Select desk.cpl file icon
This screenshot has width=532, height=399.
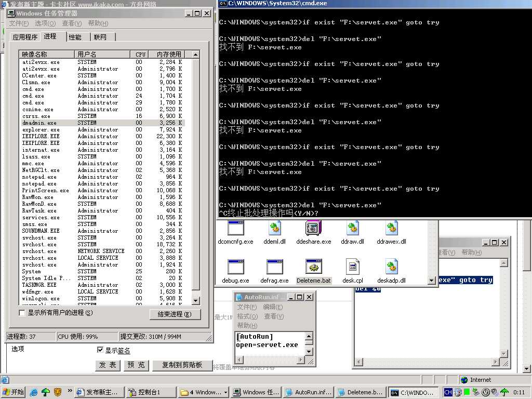point(353,267)
